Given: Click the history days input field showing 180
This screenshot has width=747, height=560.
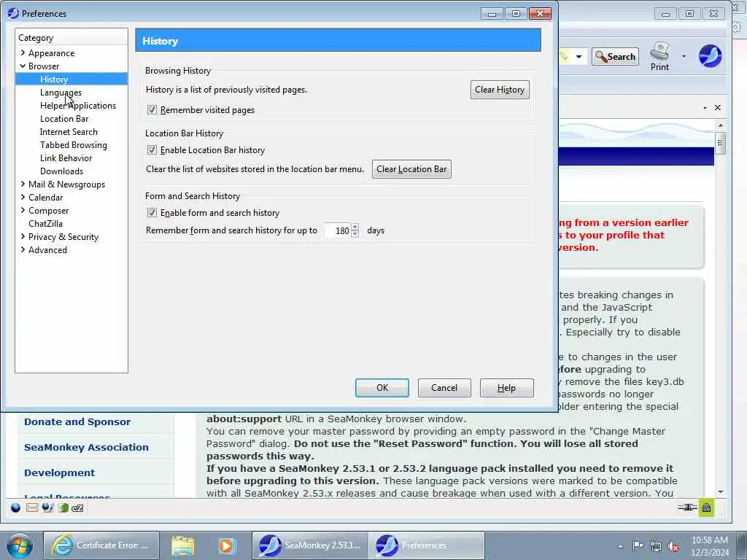Looking at the screenshot, I should (x=338, y=230).
